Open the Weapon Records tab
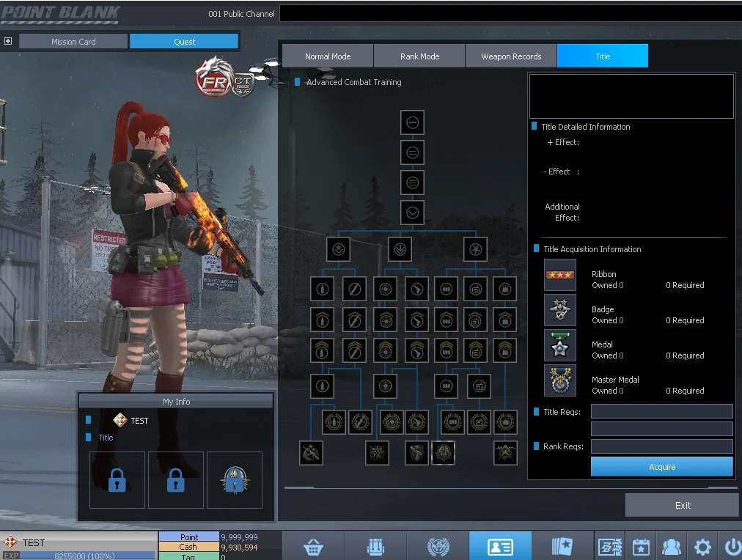The height and width of the screenshot is (560, 742). [x=511, y=56]
